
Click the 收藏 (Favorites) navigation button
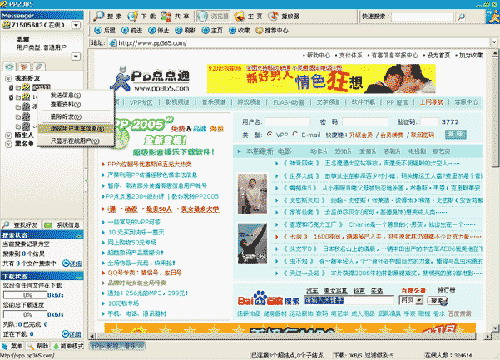click(x=239, y=30)
